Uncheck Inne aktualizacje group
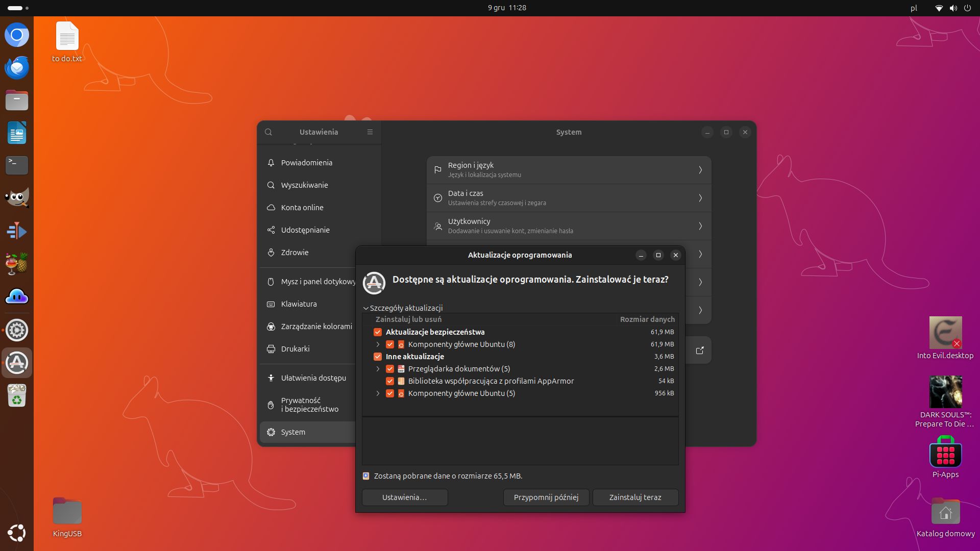The image size is (980, 551). [378, 357]
